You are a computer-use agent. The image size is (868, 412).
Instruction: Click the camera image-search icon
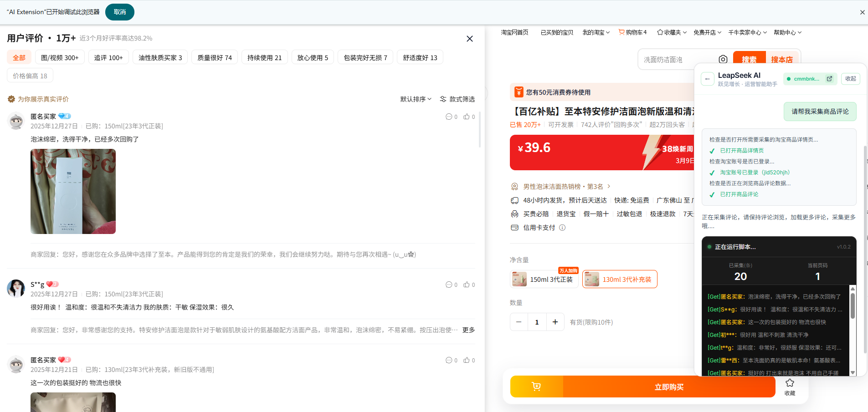pos(723,59)
